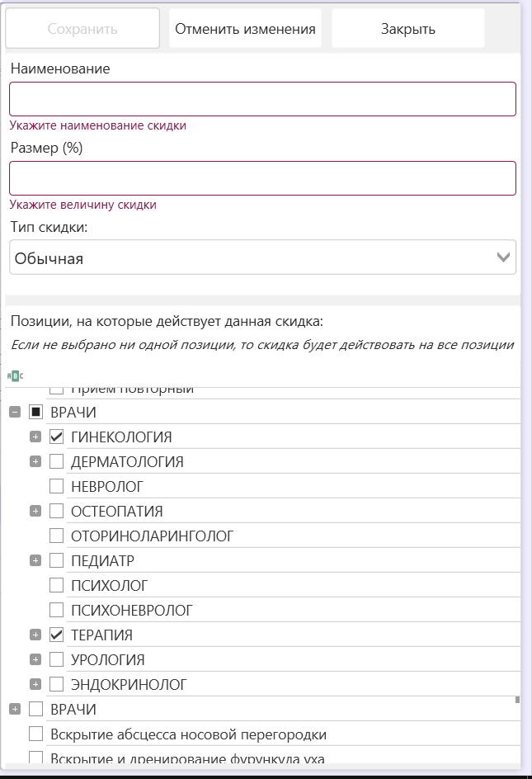Click the Закрыть button

click(407, 29)
